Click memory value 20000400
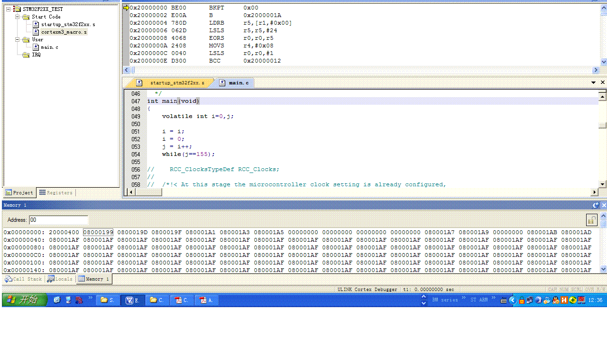Image resolution: width=607 pixels, height=364 pixels. (64, 232)
